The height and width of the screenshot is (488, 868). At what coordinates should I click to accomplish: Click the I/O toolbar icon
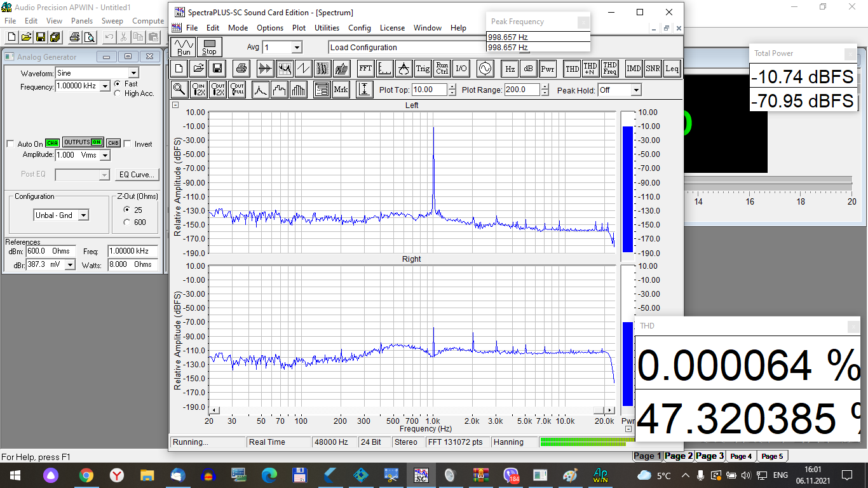461,68
